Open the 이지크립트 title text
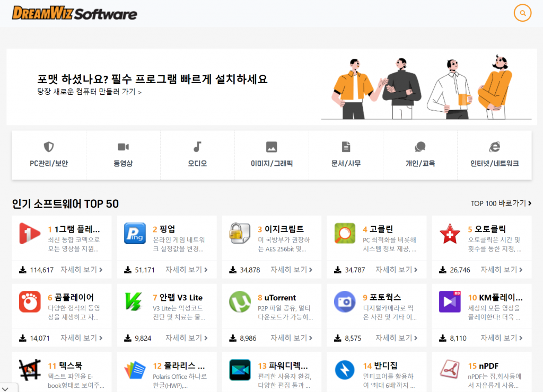The height and width of the screenshot is (392, 543). tap(284, 229)
